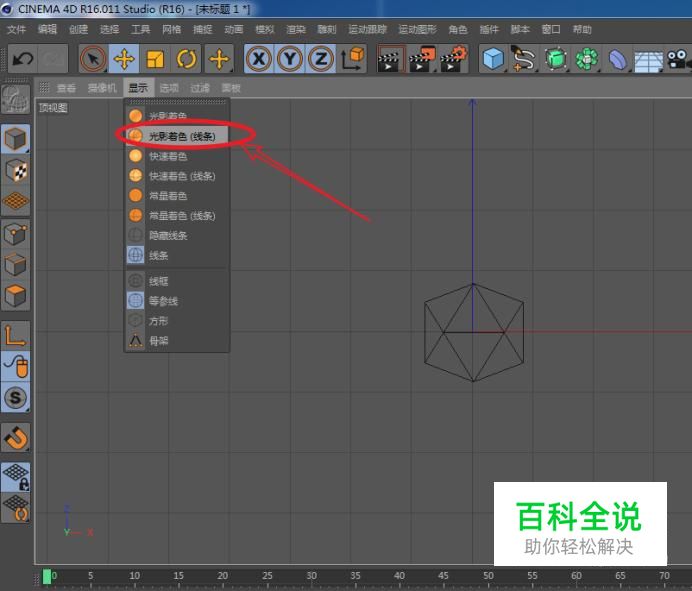Toggle Z axis lock

click(321, 58)
